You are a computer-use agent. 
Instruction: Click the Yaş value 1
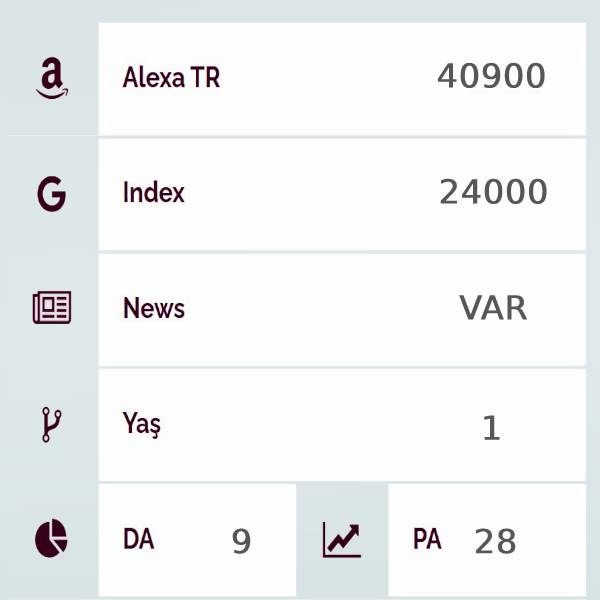tap(491, 427)
